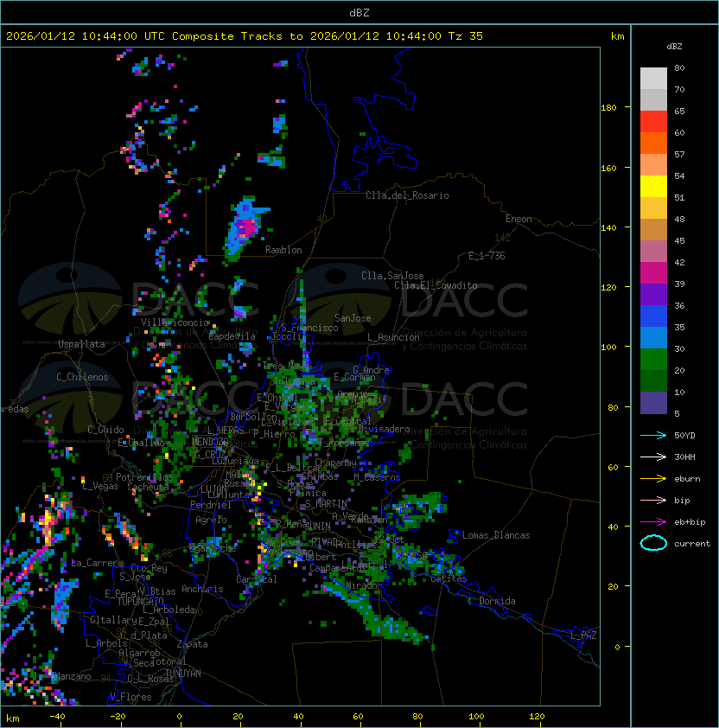
Task: Click the magenta eb+bip arrow in legend
Action: [653, 522]
